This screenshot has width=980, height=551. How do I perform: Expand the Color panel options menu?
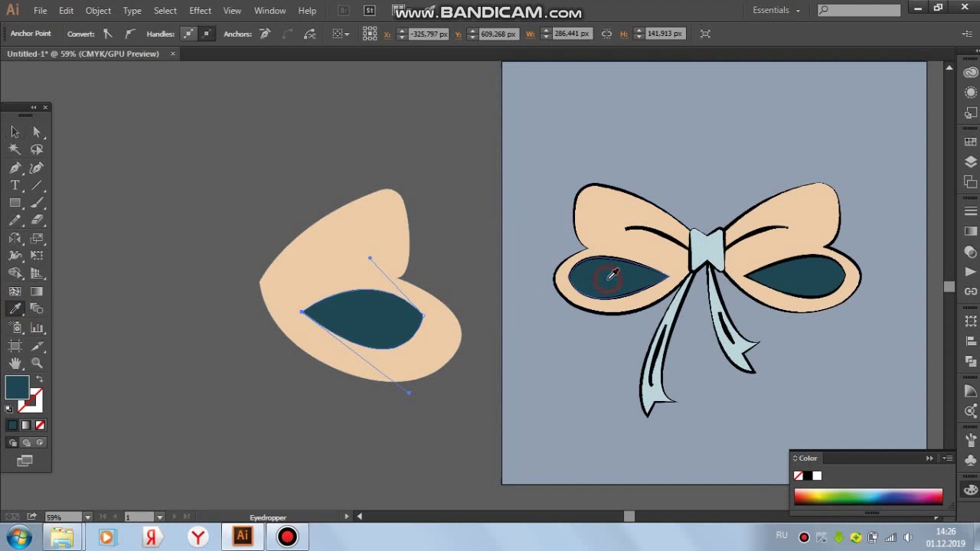tap(948, 458)
